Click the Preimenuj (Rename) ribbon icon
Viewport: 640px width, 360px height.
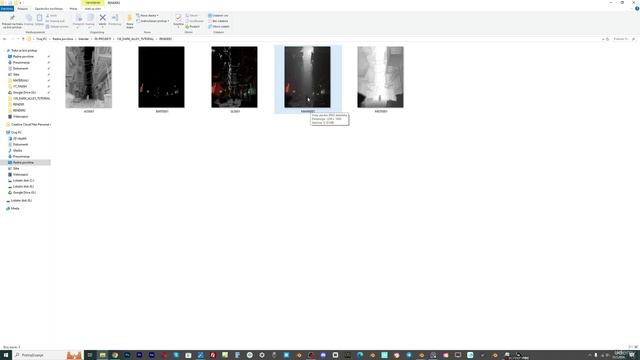[x=115, y=20]
